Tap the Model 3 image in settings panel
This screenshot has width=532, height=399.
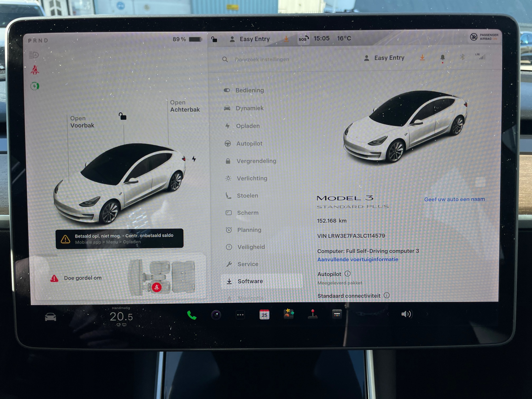[x=405, y=127]
